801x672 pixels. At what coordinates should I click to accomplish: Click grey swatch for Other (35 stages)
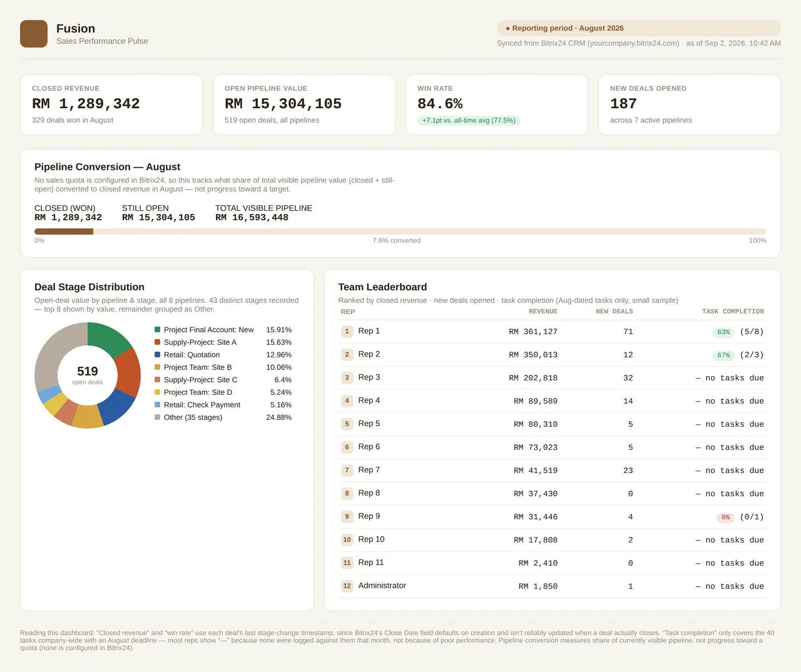pos(158,417)
